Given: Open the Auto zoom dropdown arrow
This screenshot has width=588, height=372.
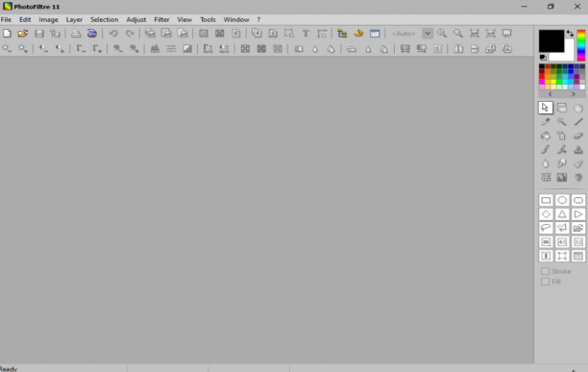Looking at the screenshot, I should click(428, 34).
